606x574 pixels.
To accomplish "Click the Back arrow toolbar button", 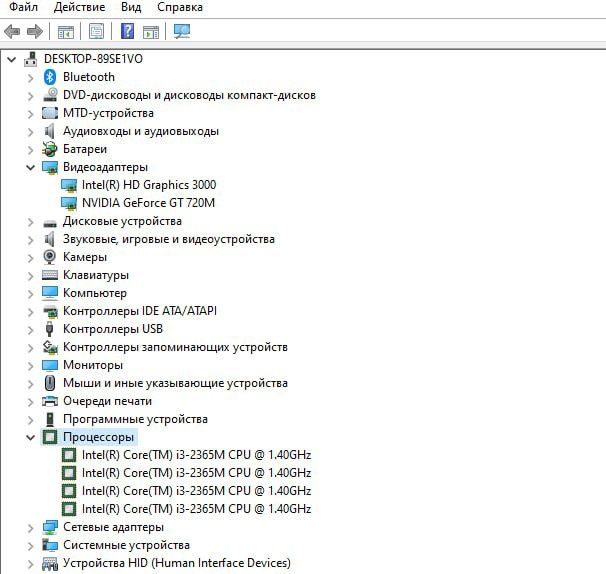I will 12,31.
